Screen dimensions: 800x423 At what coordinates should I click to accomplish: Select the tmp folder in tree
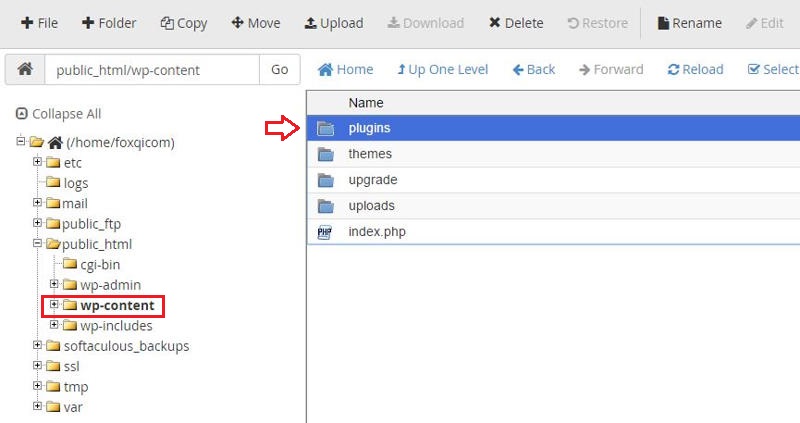[x=76, y=387]
